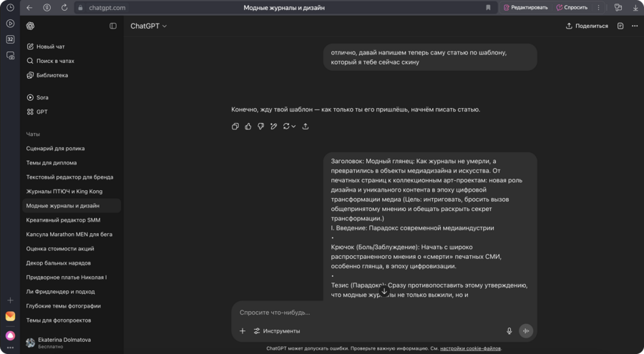Open the Декор бальных нарядов chat
The height and width of the screenshot is (354, 644).
click(x=72, y=263)
